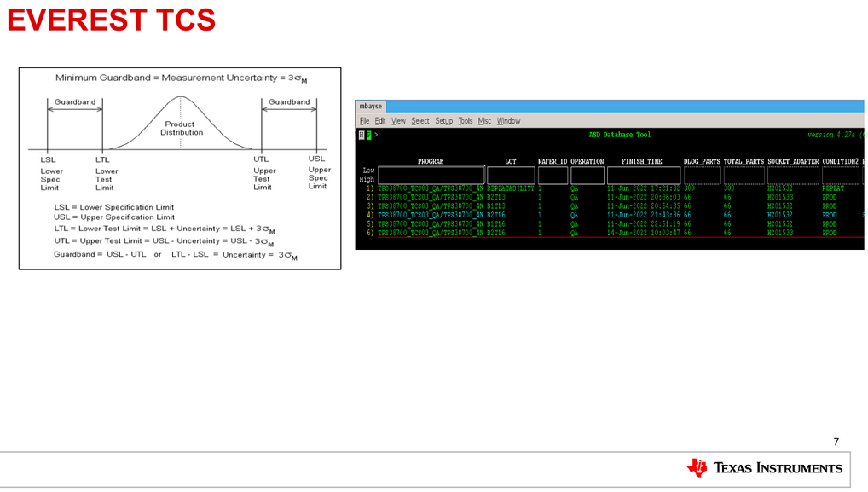Screen dimensions: 868x492
Task: Select the mbayse window tab
Action: pyautogui.click(x=370, y=107)
